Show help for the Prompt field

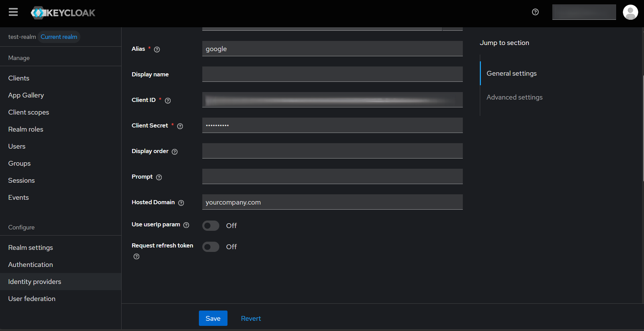(x=159, y=177)
